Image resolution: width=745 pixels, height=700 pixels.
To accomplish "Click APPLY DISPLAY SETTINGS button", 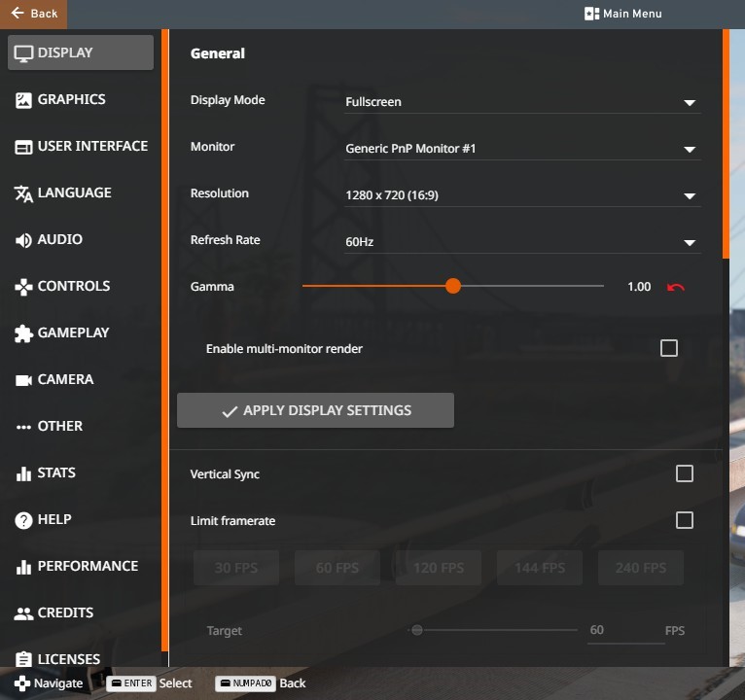I will tap(315, 410).
